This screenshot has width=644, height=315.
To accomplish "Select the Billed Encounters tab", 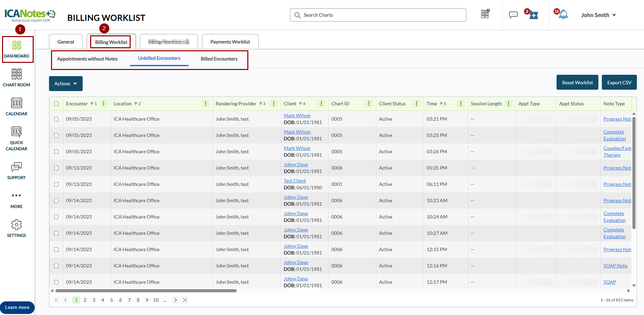I will (219, 59).
